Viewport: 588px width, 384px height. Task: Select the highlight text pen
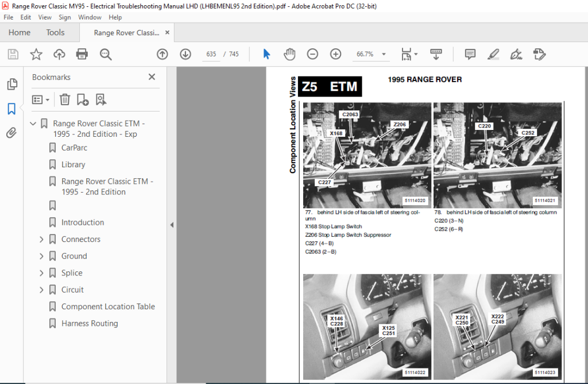pos(493,54)
